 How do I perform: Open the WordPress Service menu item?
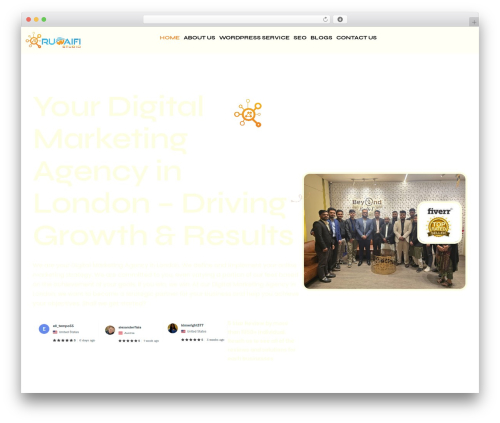pyautogui.click(x=254, y=38)
